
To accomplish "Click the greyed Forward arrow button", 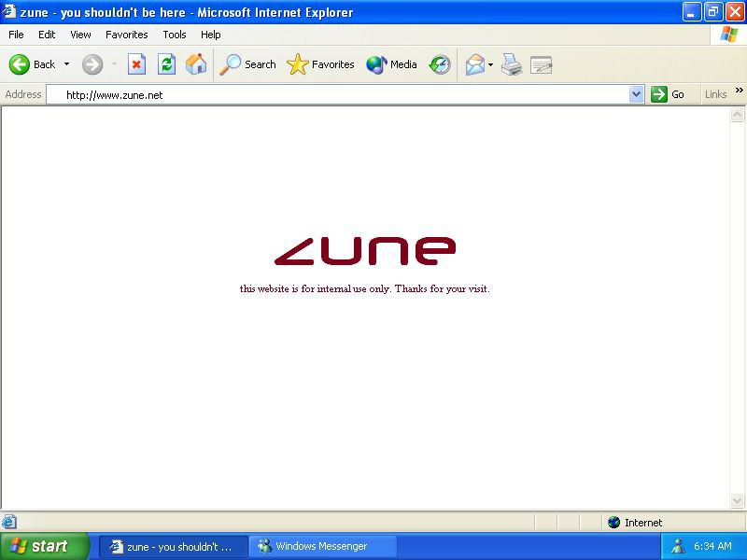I will pyautogui.click(x=92, y=64).
